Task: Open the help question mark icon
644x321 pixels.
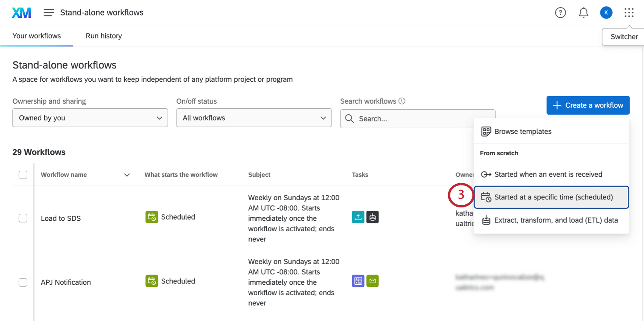Action: 560,13
